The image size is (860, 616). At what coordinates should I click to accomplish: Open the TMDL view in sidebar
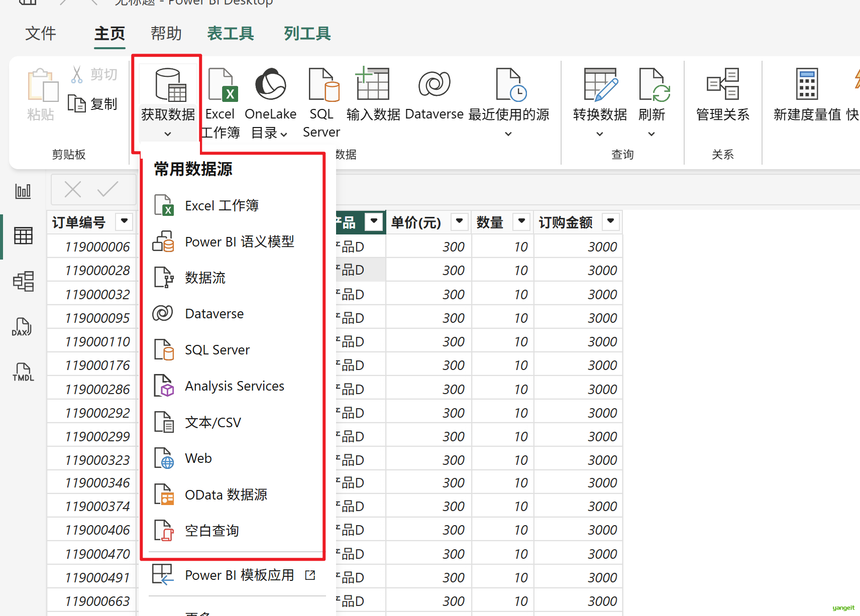tap(23, 373)
